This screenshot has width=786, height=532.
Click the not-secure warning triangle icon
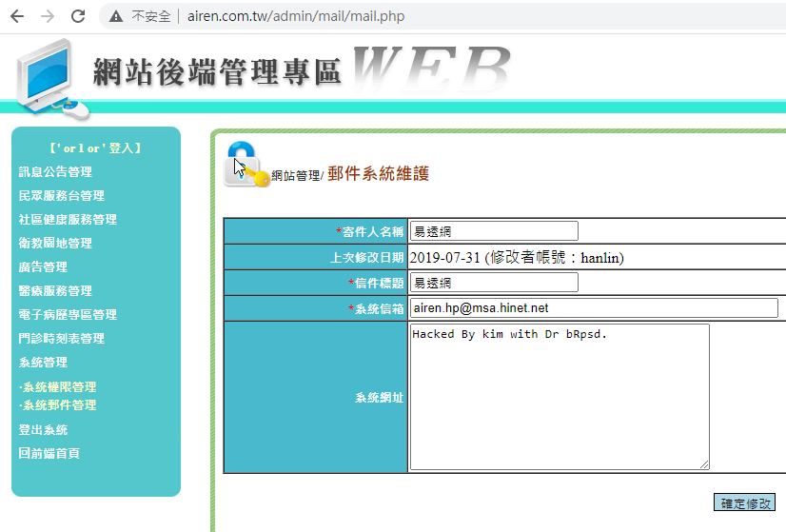(x=116, y=16)
